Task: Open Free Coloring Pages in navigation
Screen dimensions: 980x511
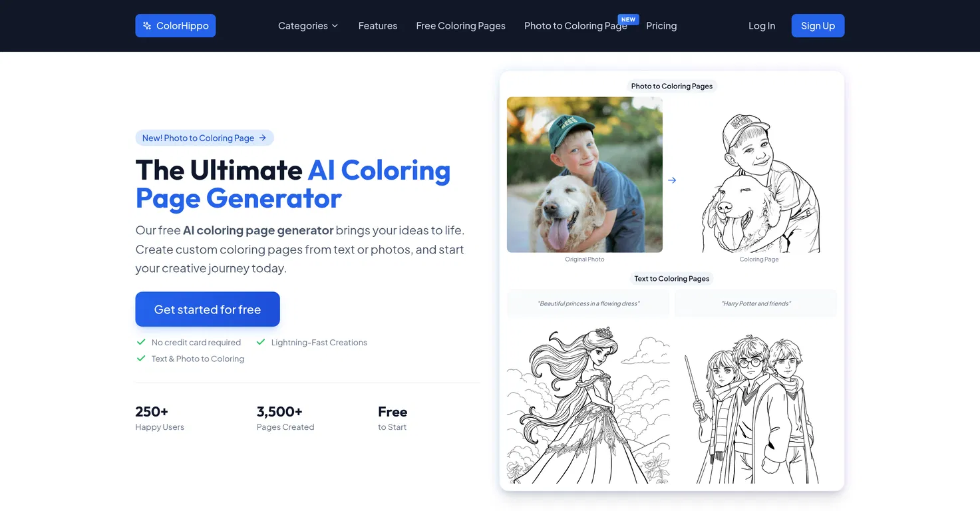Action: click(x=460, y=26)
